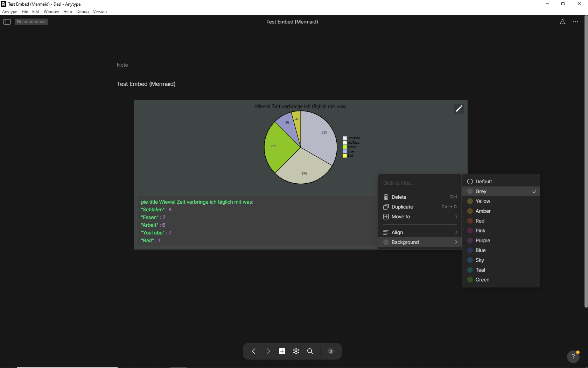Viewport: 588px width, 368px height.
Task: Restore the window using title bar button
Action: pyautogui.click(x=563, y=4)
